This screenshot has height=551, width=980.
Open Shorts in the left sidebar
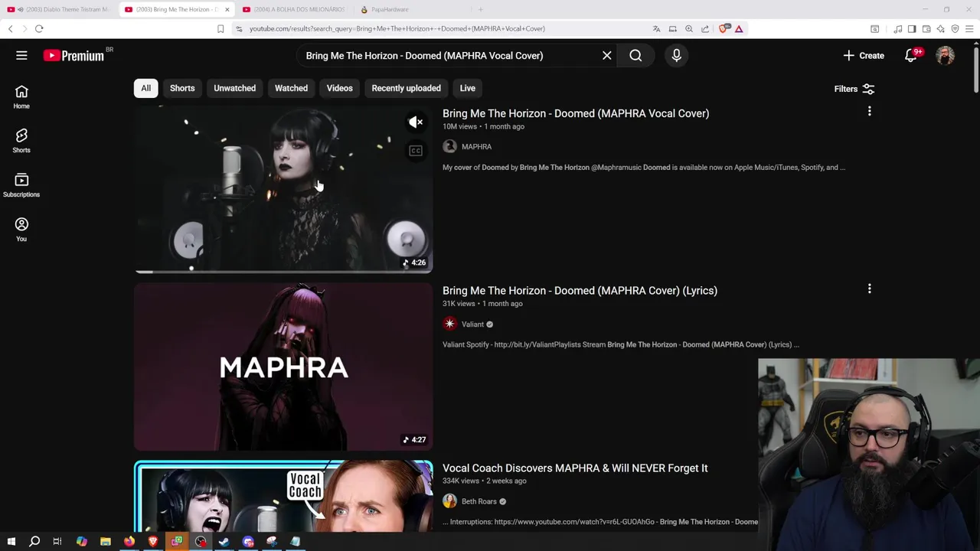[21, 141]
